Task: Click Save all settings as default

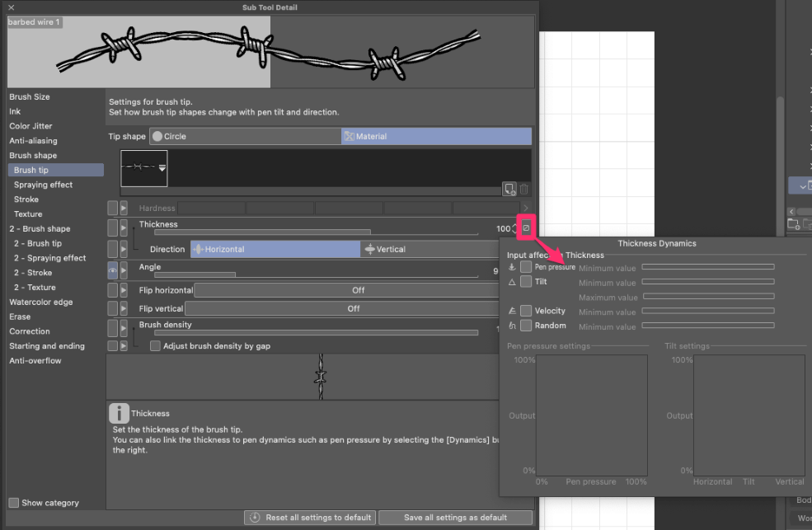Action: [x=456, y=517]
